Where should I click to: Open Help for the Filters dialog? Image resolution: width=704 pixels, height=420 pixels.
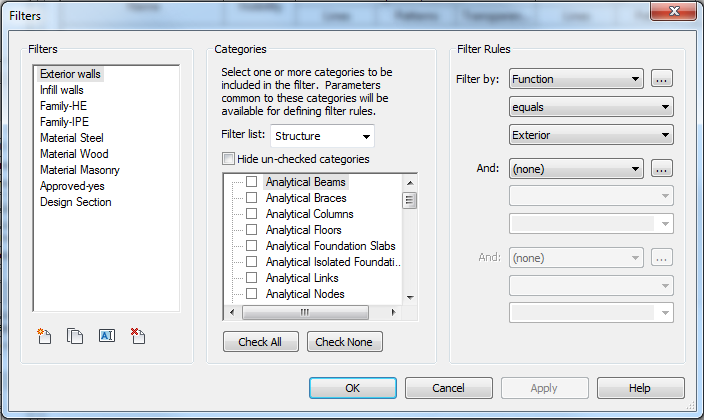tap(640, 388)
